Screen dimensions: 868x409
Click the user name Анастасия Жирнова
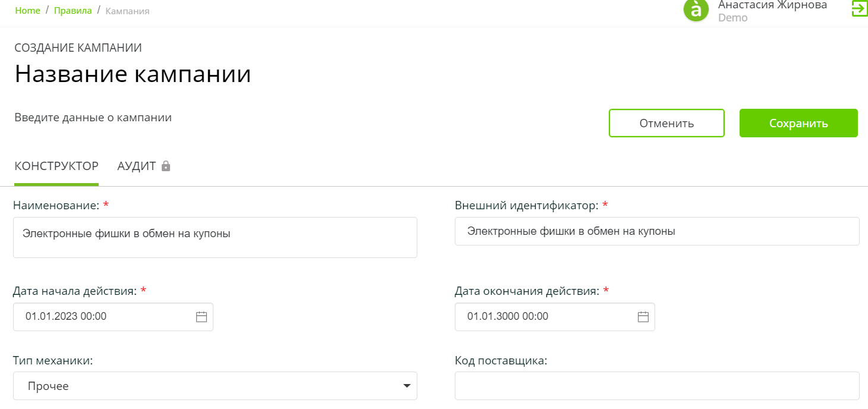pos(772,5)
